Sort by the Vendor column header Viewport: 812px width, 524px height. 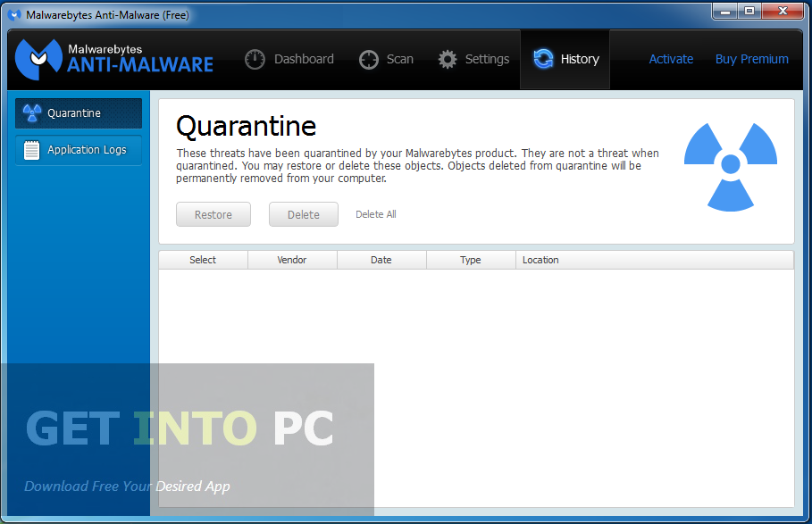coord(292,260)
